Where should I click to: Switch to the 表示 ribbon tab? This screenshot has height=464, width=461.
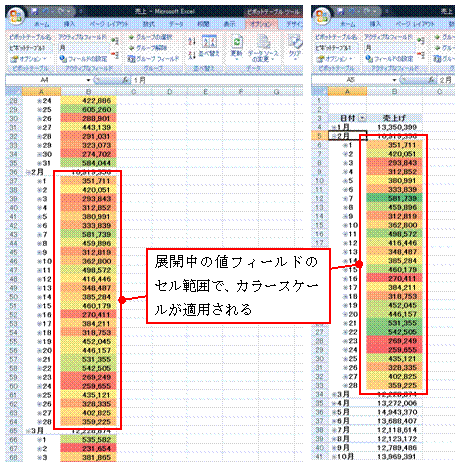coord(229,24)
